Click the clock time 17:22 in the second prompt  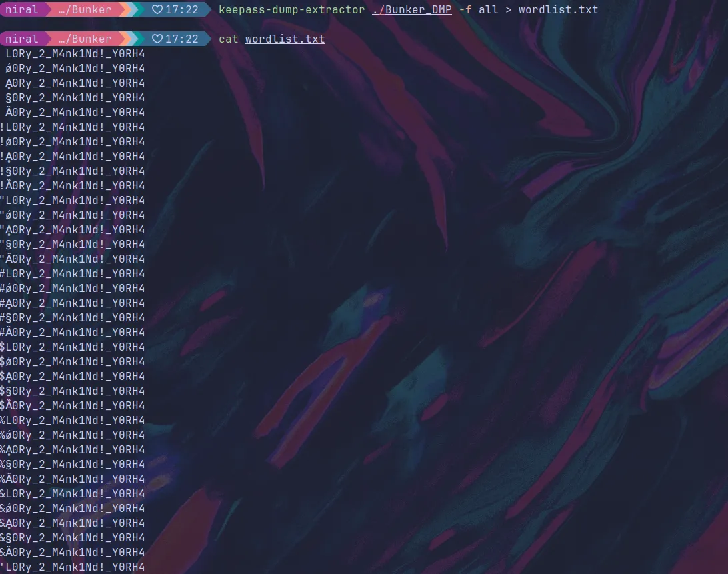pos(181,39)
